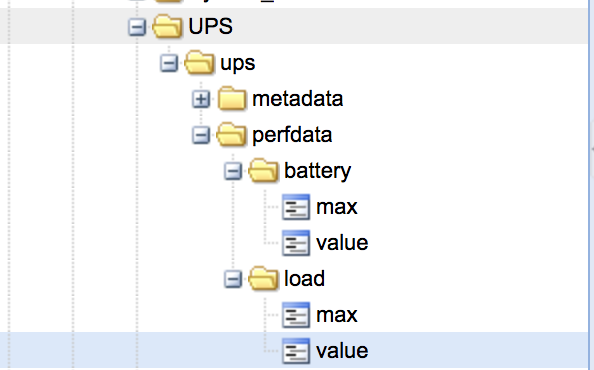The image size is (594, 370).
Task: Collapse the UPS top-level folder
Action: (137, 27)
